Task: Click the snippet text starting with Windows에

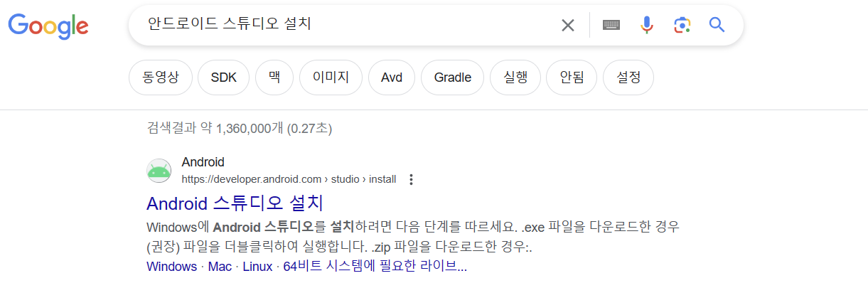Action: (x=413, y=238)
